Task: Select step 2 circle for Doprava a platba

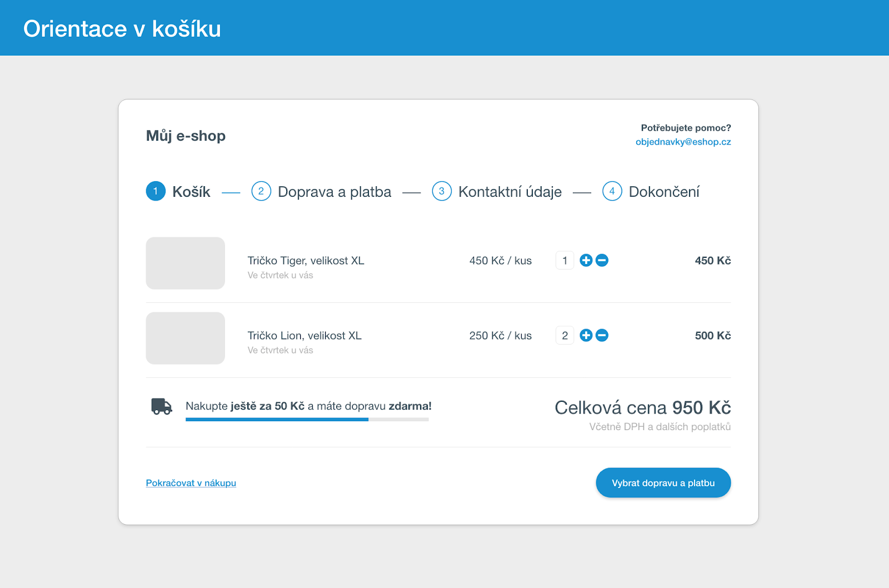Action: pos(261,191)
